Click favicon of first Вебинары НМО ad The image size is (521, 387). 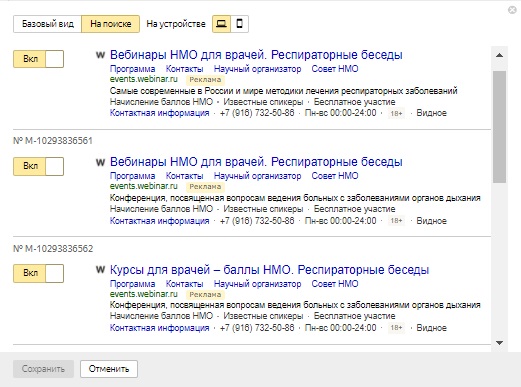point(100,55)
